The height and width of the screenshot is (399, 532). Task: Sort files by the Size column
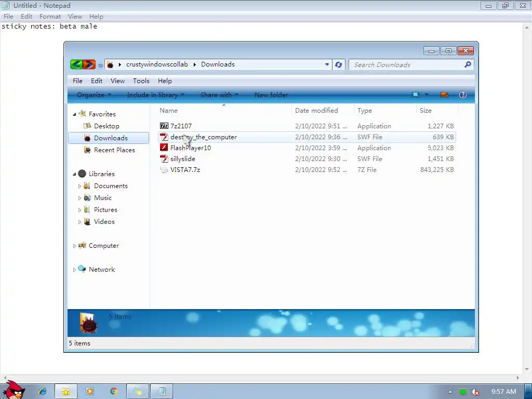coord(437,110)
